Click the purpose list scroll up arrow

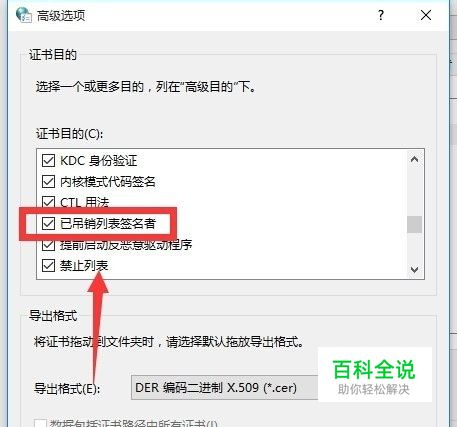[415, 159]
